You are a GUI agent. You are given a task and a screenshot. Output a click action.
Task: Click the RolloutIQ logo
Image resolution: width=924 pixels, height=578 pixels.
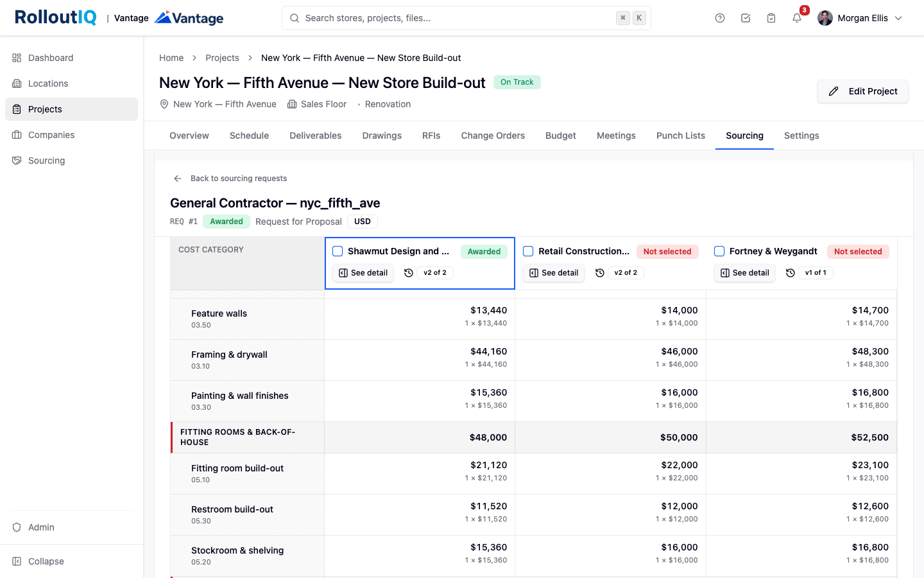[55, 17]
